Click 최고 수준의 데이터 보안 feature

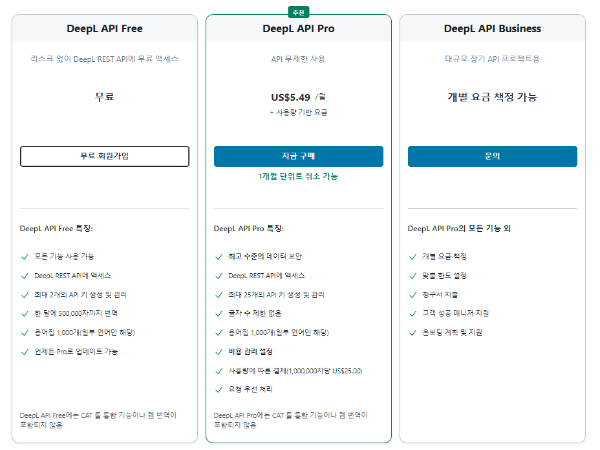pyautogui.click(x=265, y=256)
